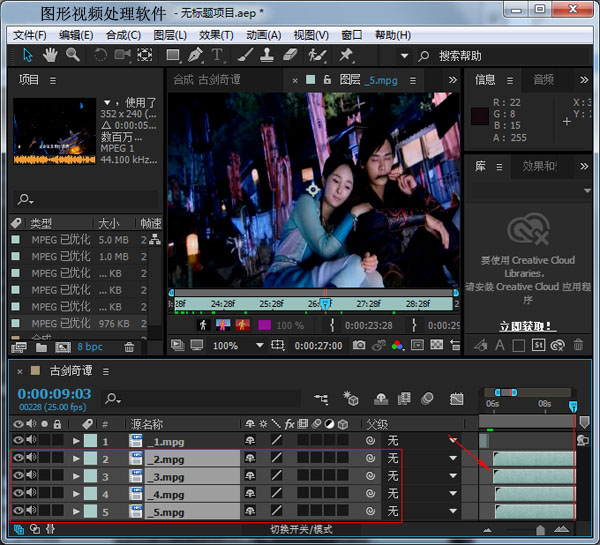
Task: Open parent dropdown for layer _2.mpg
Action: (x=453, y=458)
